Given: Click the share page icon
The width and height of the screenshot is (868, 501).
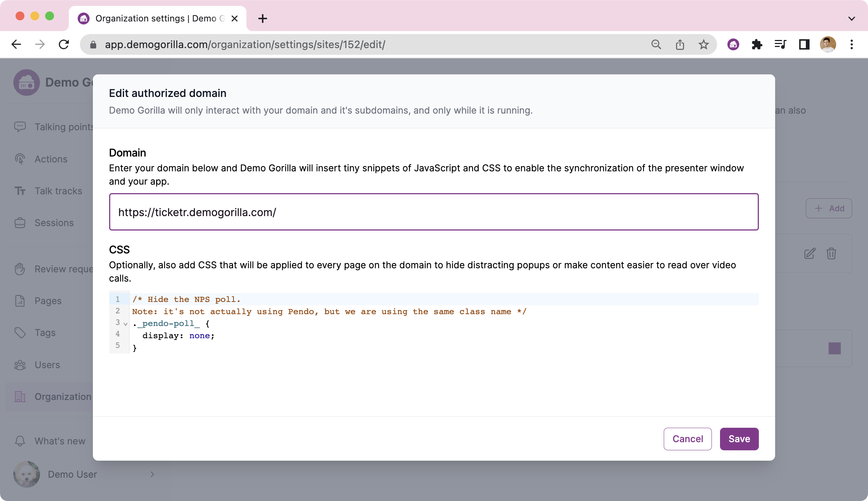Looking at the screenshot, I should click(680, 45).
